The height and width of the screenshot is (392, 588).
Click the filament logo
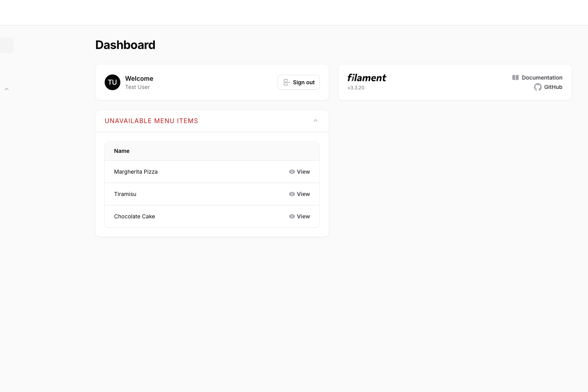pos(366,78)
